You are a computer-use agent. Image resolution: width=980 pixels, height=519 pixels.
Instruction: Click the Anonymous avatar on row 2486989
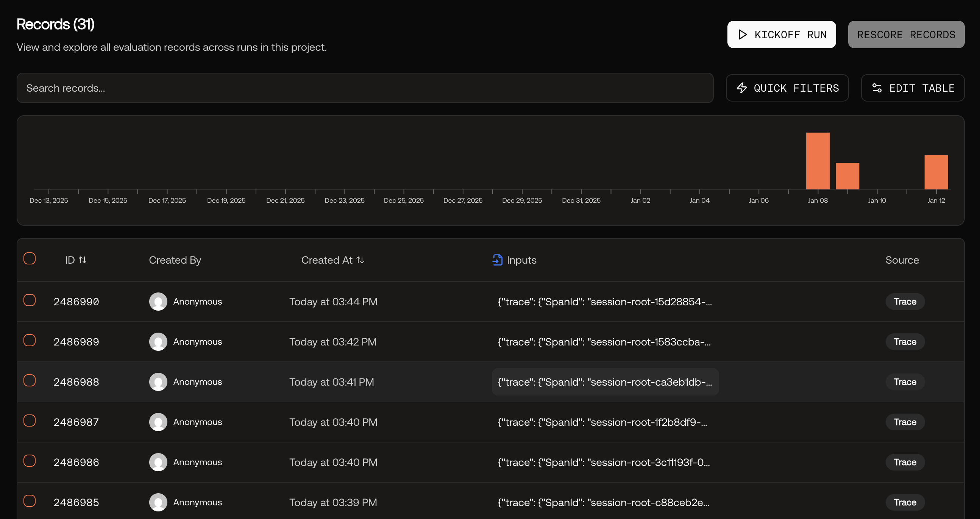click(158, 342)
